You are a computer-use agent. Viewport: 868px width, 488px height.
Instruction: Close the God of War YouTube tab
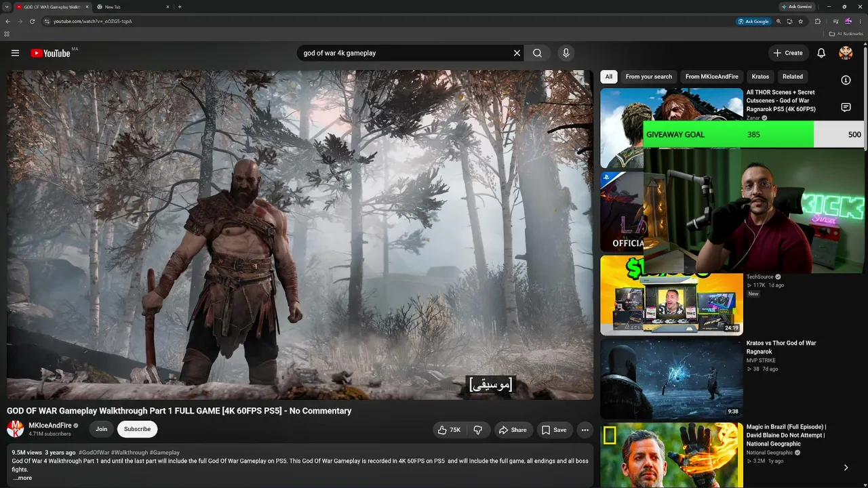[87, 7]
